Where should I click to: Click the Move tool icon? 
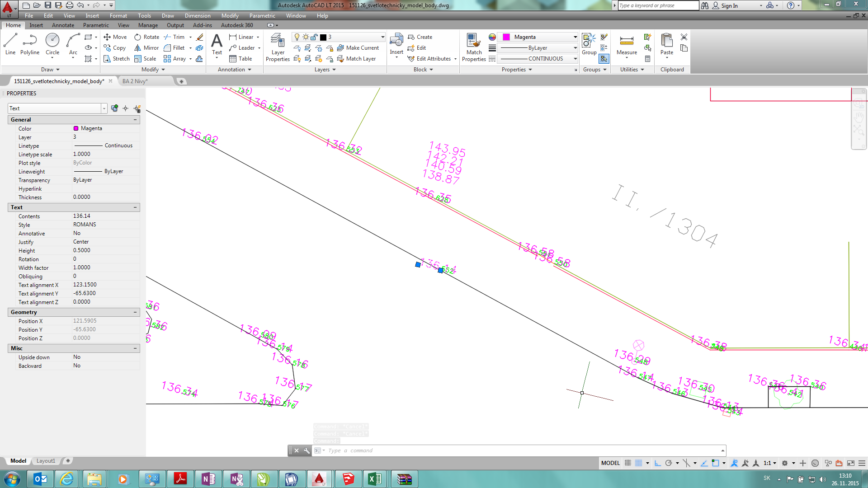click(x=107, y=37)
